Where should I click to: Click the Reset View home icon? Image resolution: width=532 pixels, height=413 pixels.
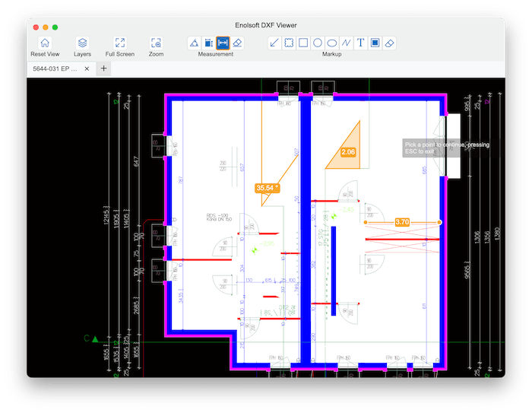pos(44,43)
